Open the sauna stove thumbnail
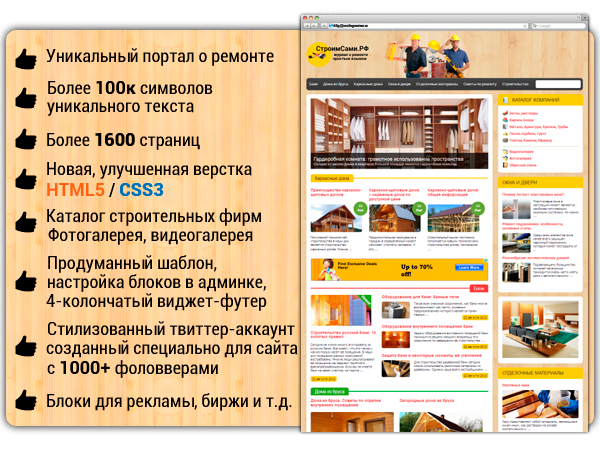Screen dimensions: 600x457 click(396, 310)
